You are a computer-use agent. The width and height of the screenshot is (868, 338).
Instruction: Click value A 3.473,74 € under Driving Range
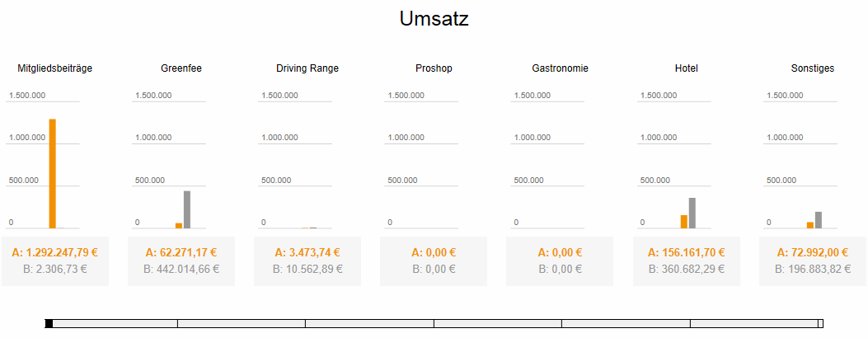(307, 253)
